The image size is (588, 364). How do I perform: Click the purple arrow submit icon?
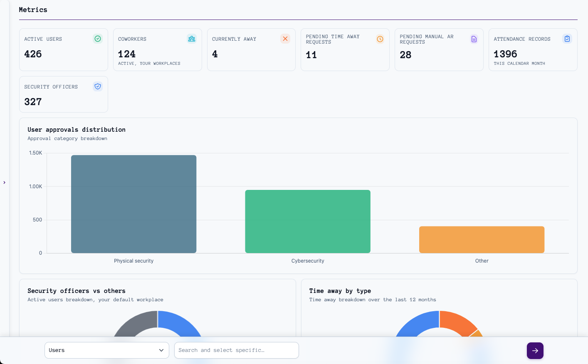pos(535,351)
